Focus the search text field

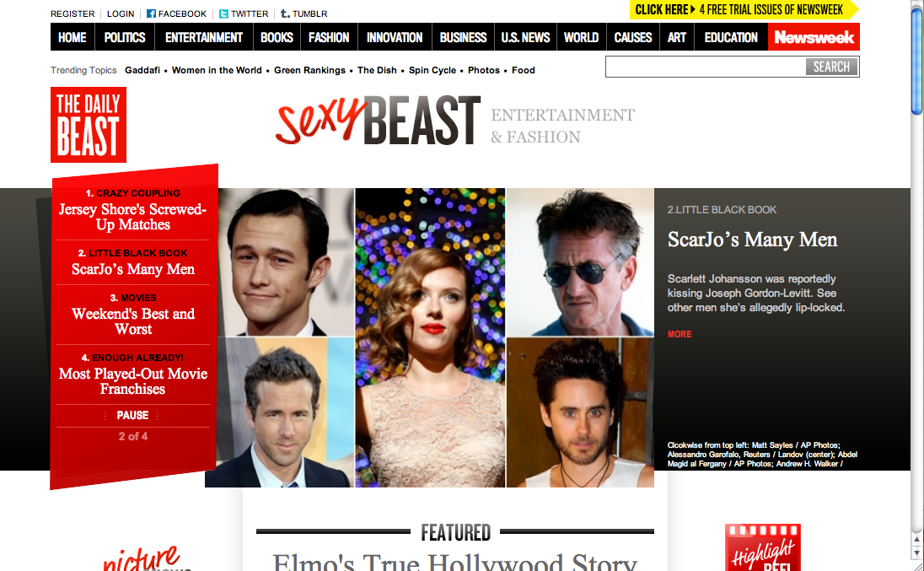[x=706, y=67]
